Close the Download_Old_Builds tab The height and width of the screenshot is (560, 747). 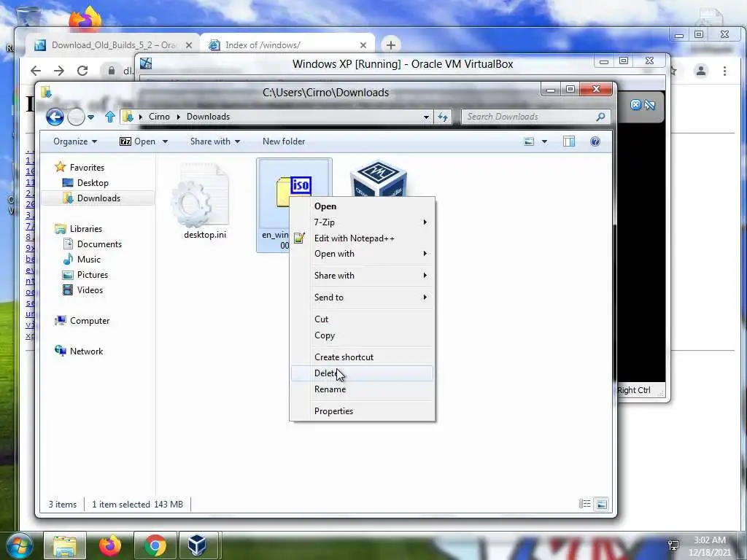[x=189, y=45]
